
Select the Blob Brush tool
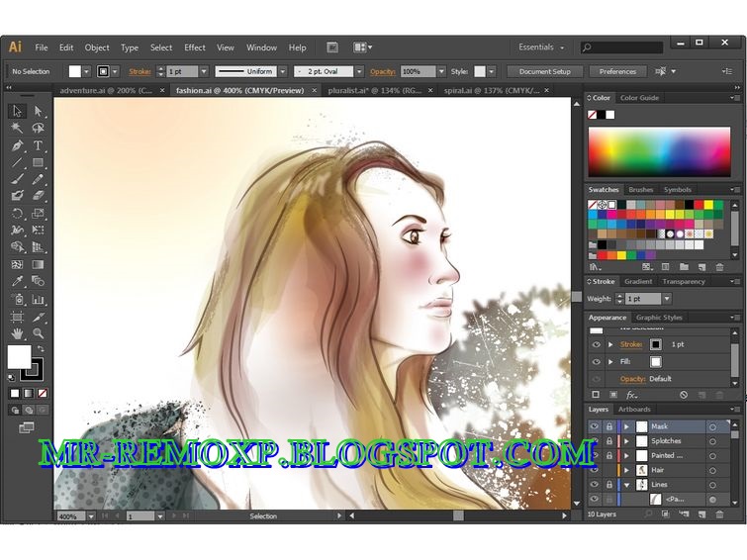[x=17, y=195]
